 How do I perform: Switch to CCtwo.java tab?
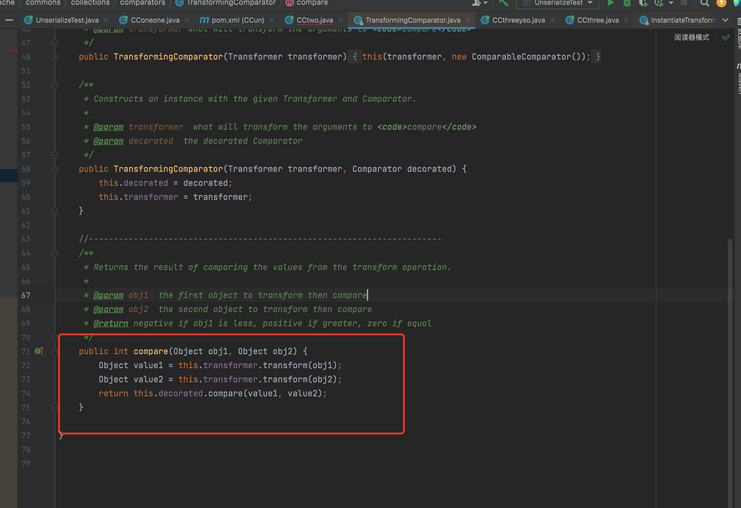tap(314, 20)
